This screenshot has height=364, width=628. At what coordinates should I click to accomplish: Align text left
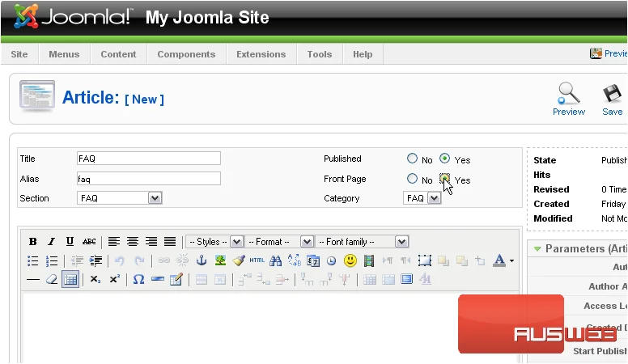(x=114, y=242)
